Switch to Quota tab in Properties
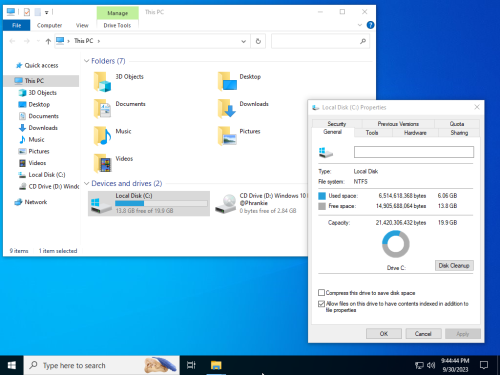The image size is (500, 375). click(x=457, y=124)
